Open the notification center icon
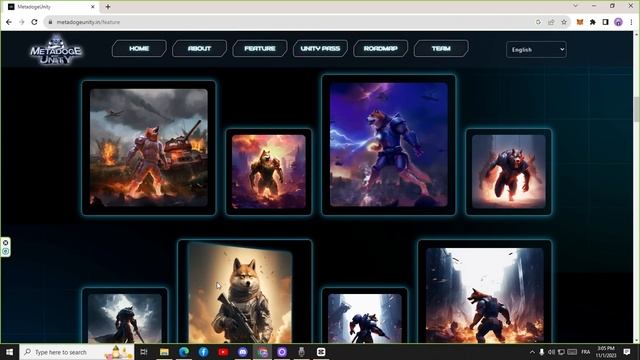Screen dimensions: 640x360 coord(627,352)
